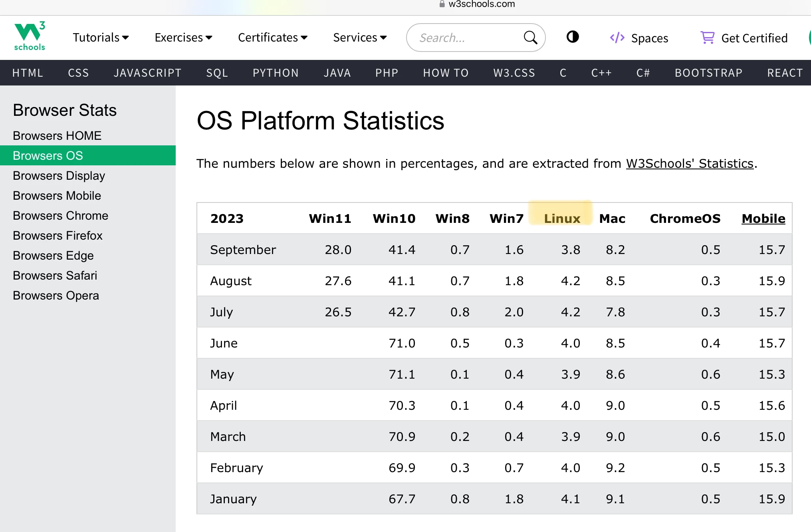811x532 pixels.
Task: Expand the Tutorials dropdown
Action: click(x=101, y=38)
